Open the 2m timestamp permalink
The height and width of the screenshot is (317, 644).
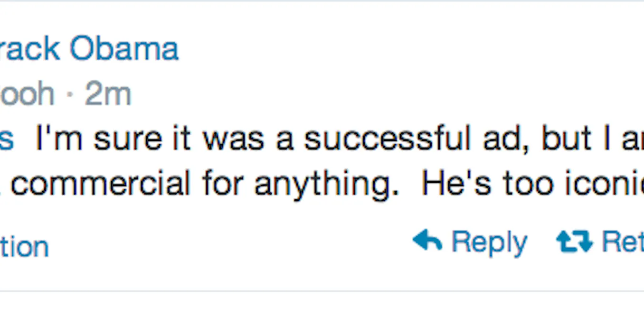pos(108,94)
